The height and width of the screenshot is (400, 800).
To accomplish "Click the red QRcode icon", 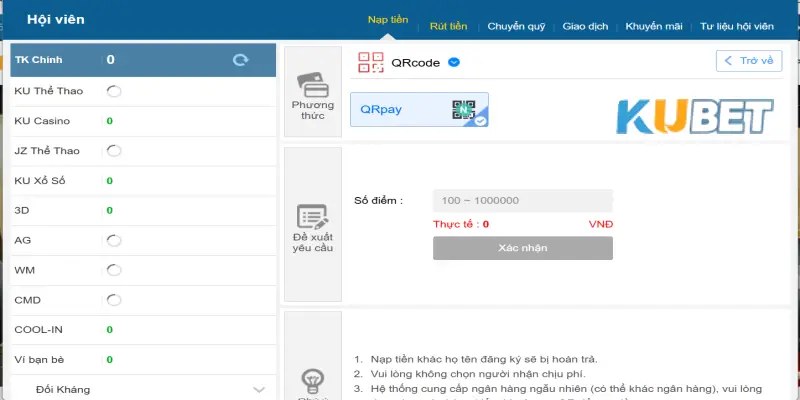I will (371, 62).
